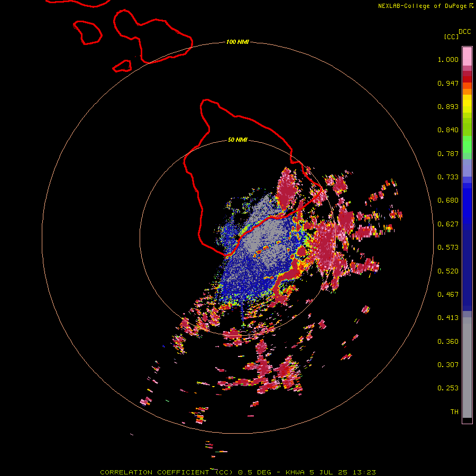Click the 0.413 color scale value
This screenshot has width=476, height=476.
click(448, 318)
